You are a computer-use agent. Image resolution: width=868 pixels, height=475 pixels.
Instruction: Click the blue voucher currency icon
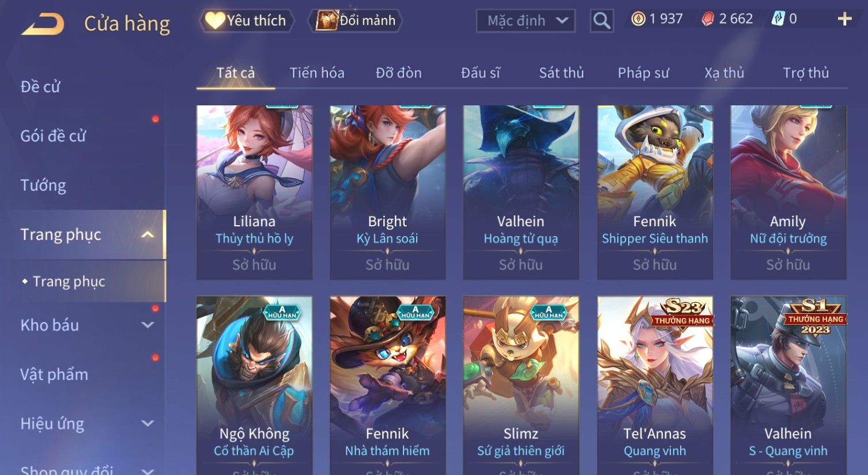(778, 19)
